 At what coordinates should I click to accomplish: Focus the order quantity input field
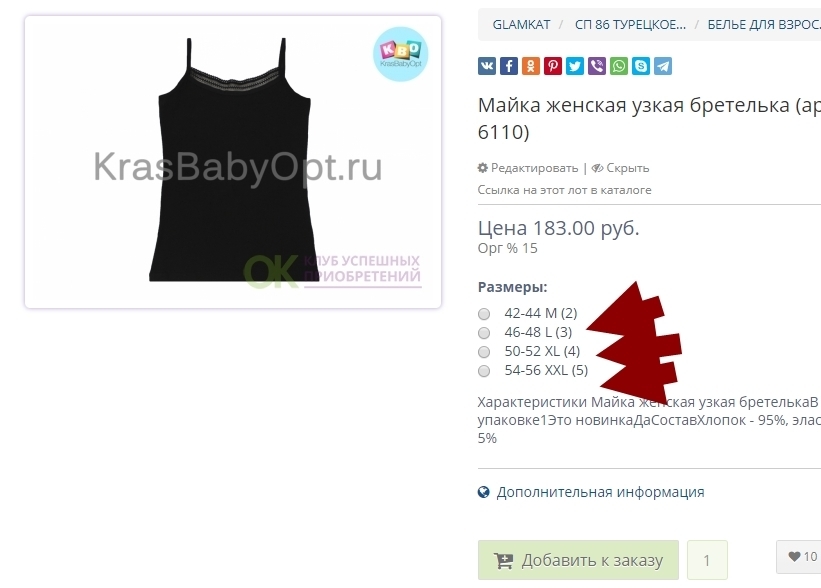(707, 560)
